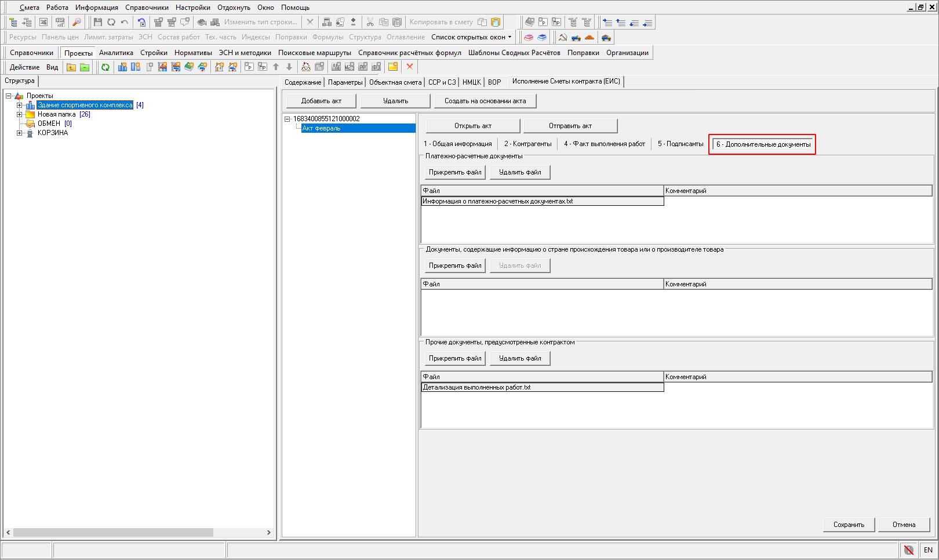Screen dimensions: 939x560
Task: Click 'Удалить файл' under Прочие документы
Action: click(x=520, y=358)
